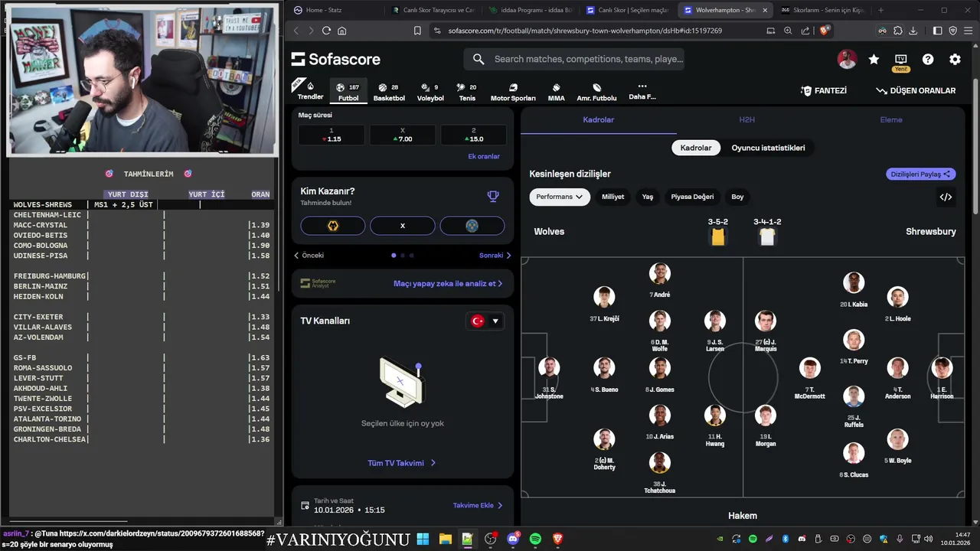
Task: Switch to the Skorlarım browser tab
Action: pyautogui.click(x=823, y=10)
